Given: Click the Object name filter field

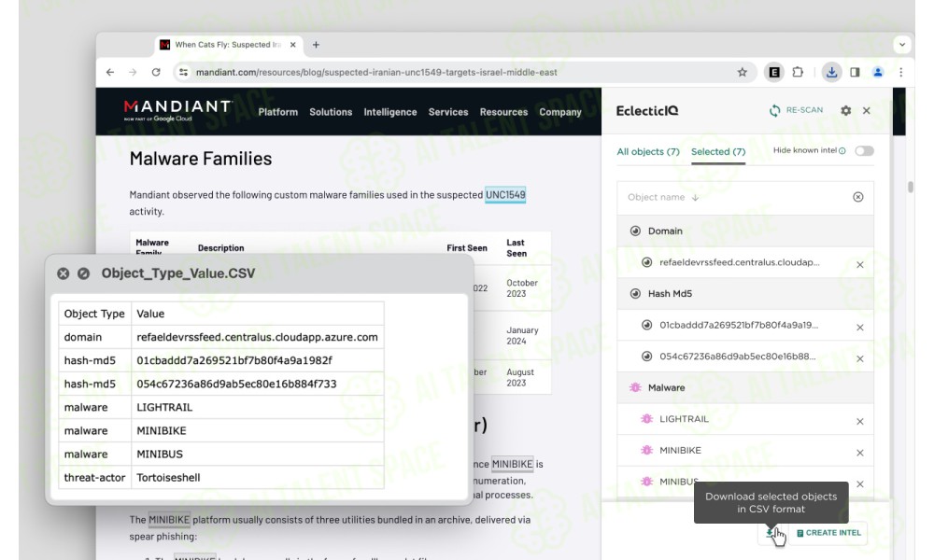Looking at the screenshot, I should (745, 198).
